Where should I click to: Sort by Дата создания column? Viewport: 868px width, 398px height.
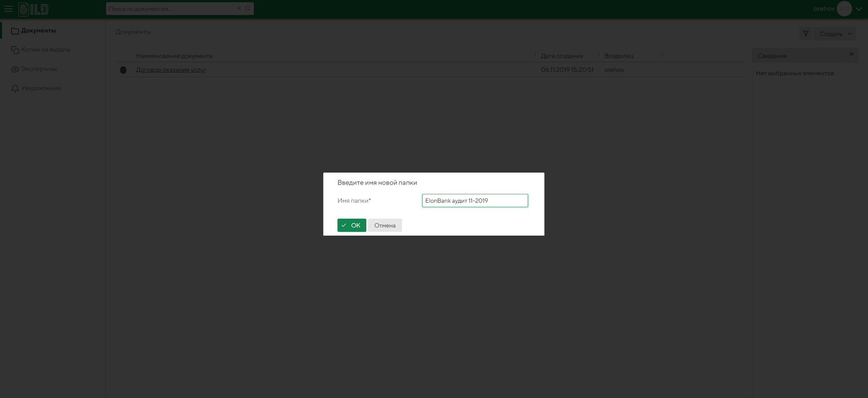562,56
